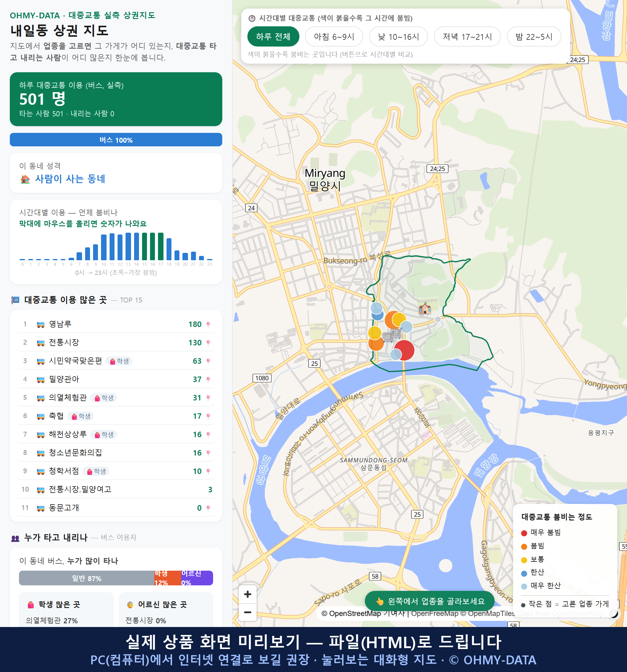Switch to the 저녁 17~21시 time filter

(467, 36)
